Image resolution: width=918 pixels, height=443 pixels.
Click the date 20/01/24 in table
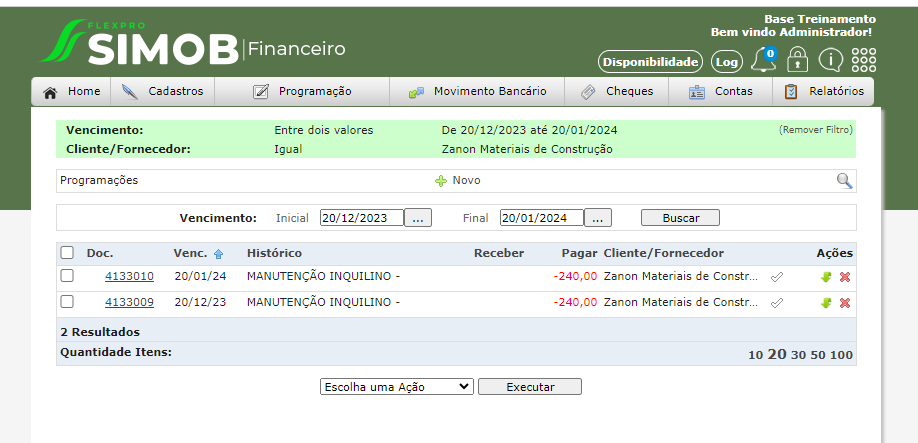(x=200, y=276)
